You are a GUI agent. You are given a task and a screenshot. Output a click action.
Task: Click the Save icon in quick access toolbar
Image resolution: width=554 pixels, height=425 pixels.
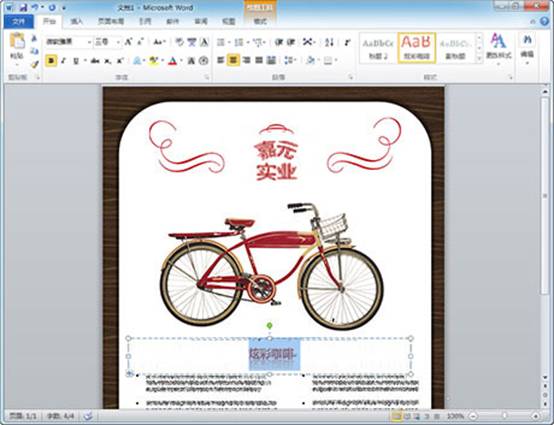pyautogui.click(x=23, y=7)
